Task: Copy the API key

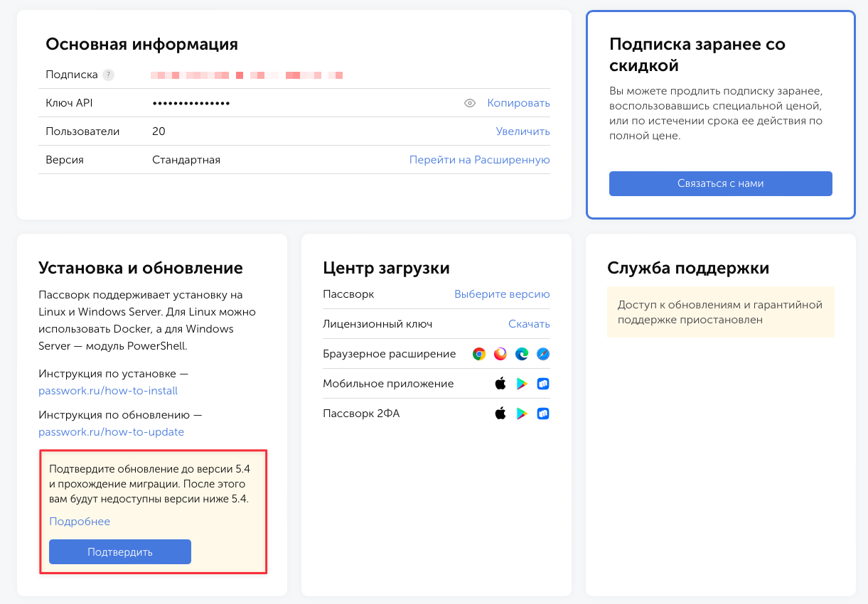Action: (518, 103)
